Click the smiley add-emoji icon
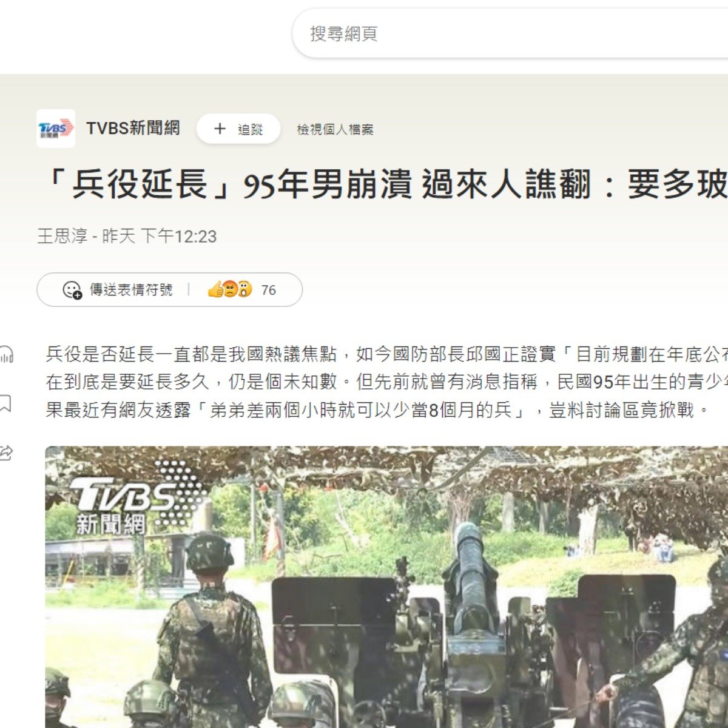The width and height of the screenshot is (728, 728). pos(72,290)
